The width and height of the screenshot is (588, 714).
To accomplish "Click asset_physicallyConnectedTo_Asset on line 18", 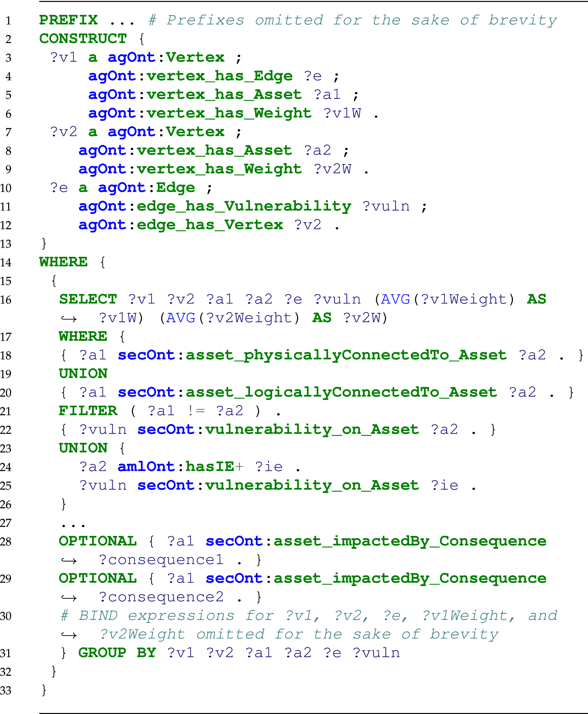I will coord(346,355).
